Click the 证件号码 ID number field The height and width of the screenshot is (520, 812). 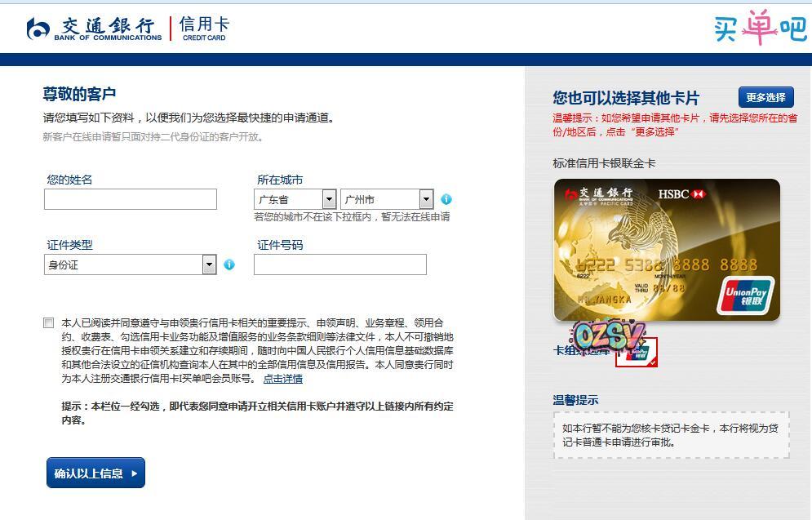pos(339,264)
